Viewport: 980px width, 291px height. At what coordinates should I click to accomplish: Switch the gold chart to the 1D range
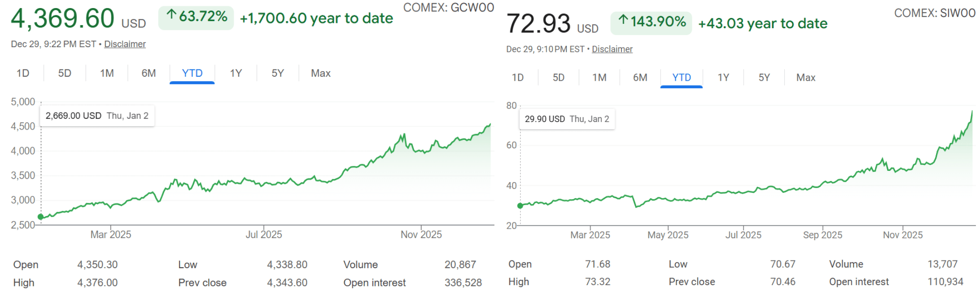23,73
